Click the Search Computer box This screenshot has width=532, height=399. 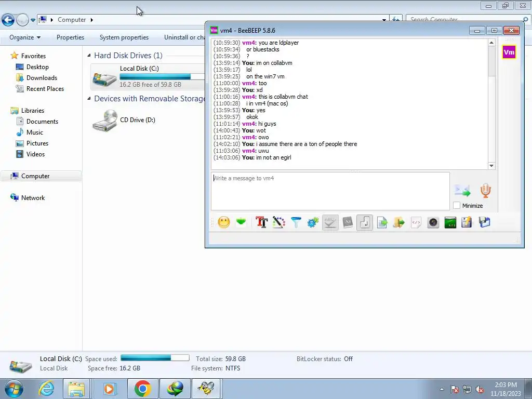point(466,19)
